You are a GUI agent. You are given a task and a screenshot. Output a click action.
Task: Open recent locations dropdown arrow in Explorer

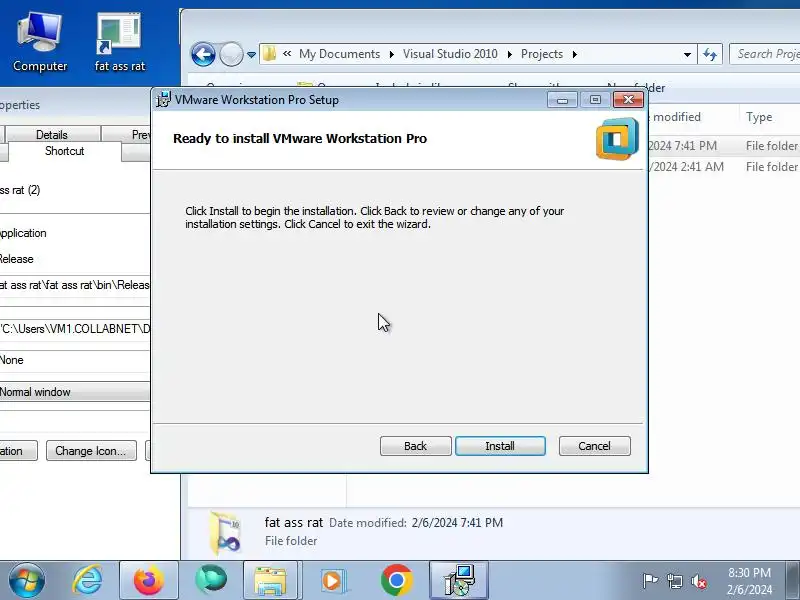point(252,55)
